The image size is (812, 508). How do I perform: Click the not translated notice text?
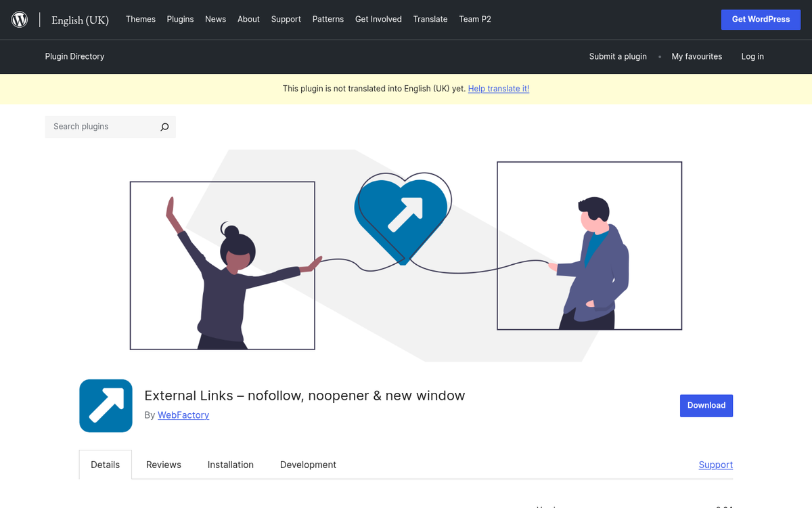(x=374, y=89)
